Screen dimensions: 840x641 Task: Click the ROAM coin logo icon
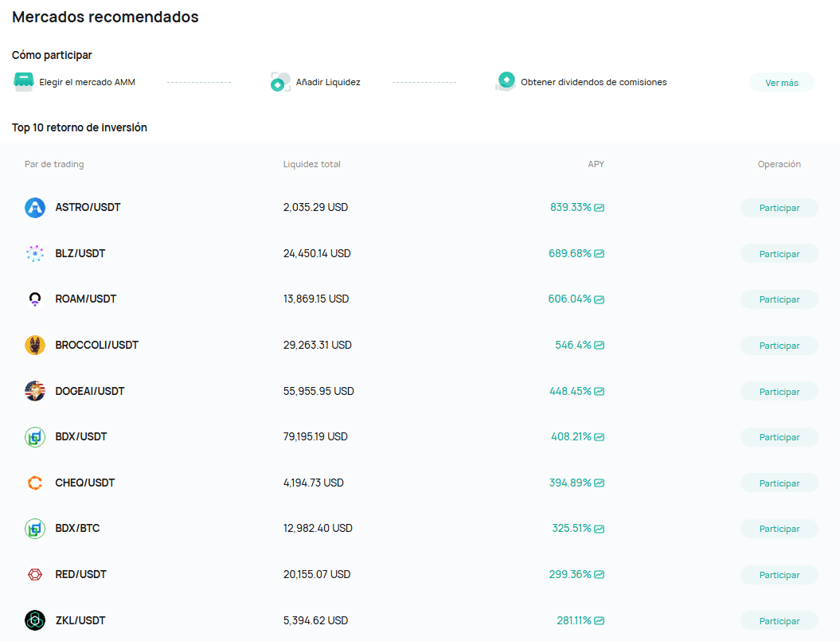[x=35, y=299]
